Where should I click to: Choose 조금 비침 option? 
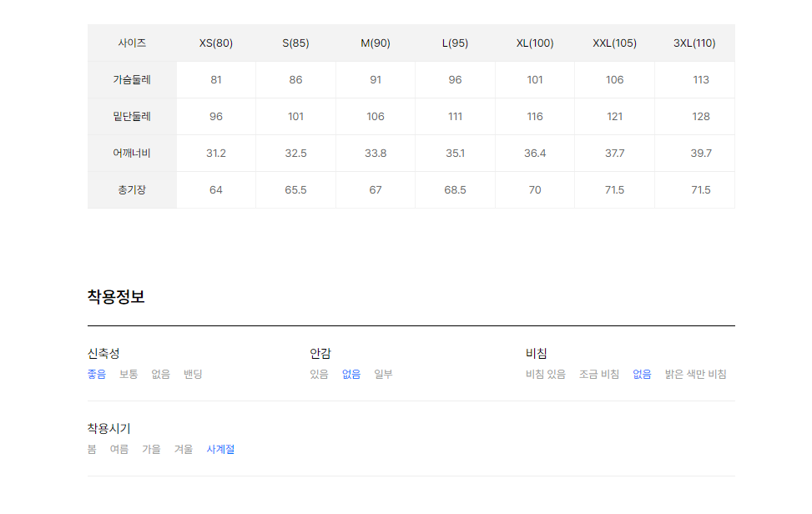tap(599, 375)
